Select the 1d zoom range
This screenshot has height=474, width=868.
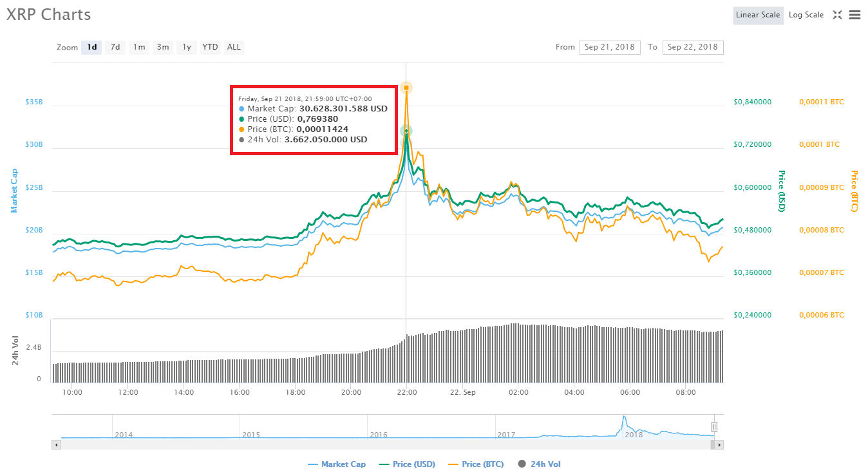[91, 47]
